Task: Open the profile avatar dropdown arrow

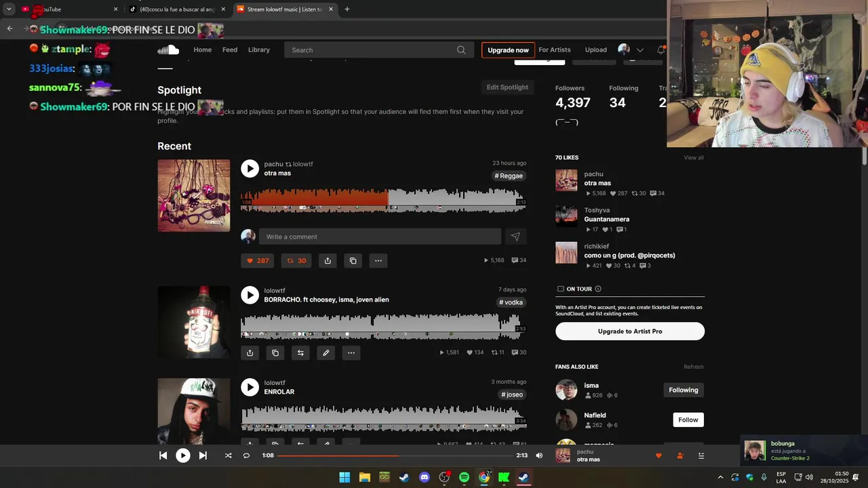Action: coord(639,49)
